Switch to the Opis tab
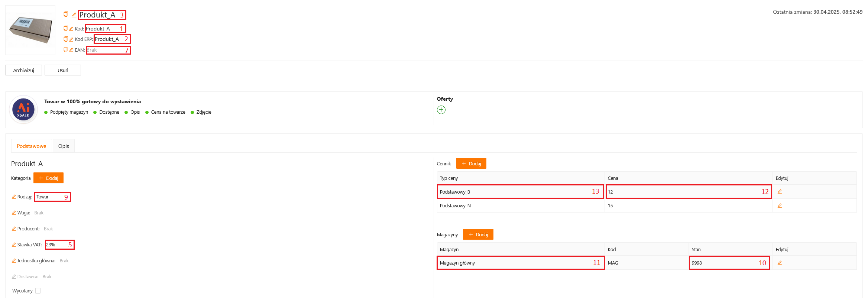The image size is (868, 298). coord(64,146)
